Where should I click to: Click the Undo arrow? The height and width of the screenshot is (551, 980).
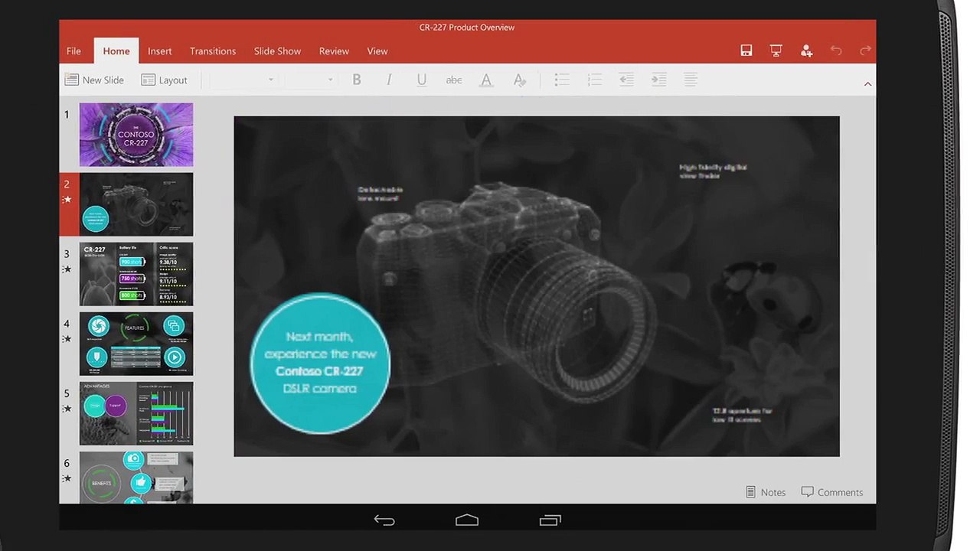[x=836, y=51]
